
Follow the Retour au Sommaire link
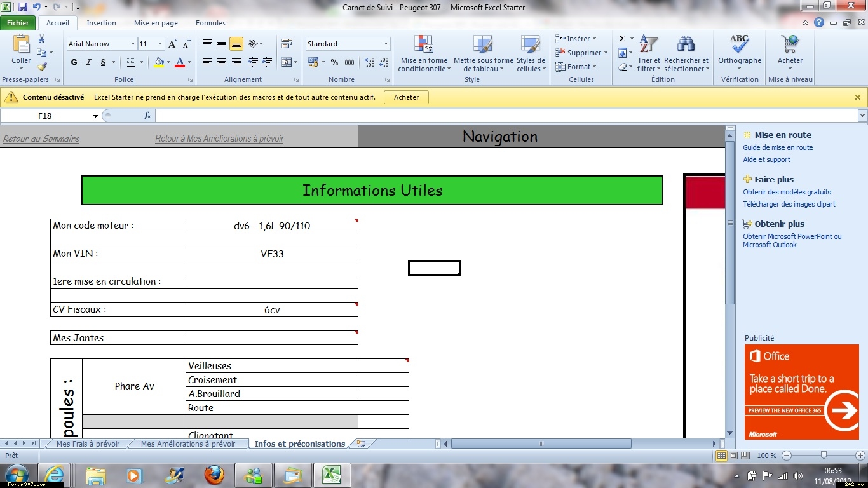pos(41,139)
